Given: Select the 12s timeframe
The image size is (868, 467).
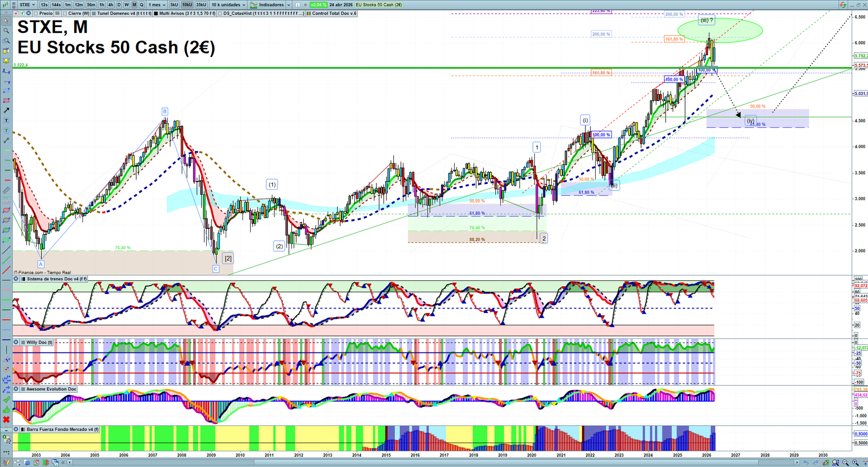Looking at the screenshot, I should [44, 5].
